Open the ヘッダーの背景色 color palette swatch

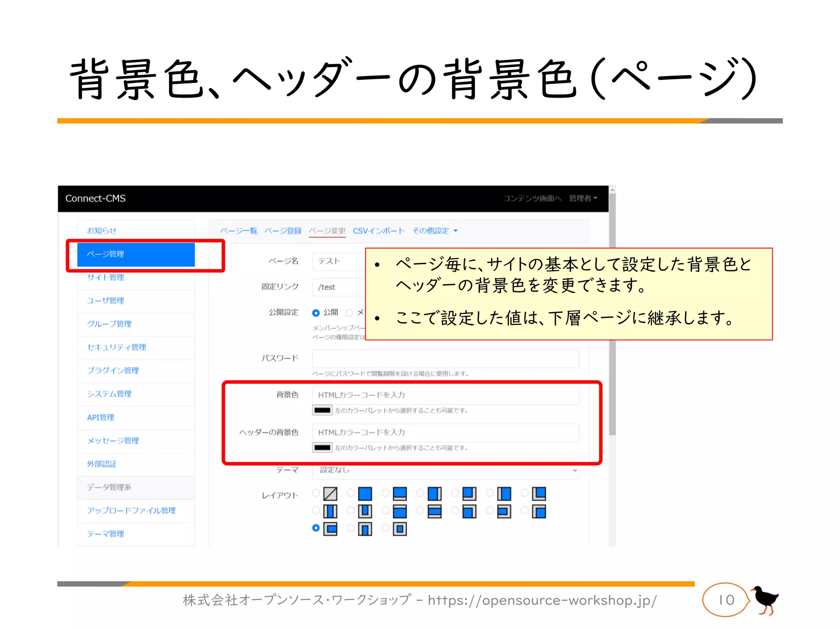[322, 447]
